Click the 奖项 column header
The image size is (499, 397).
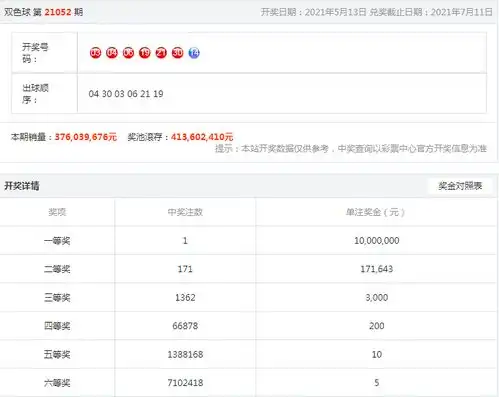pos(57,212)
